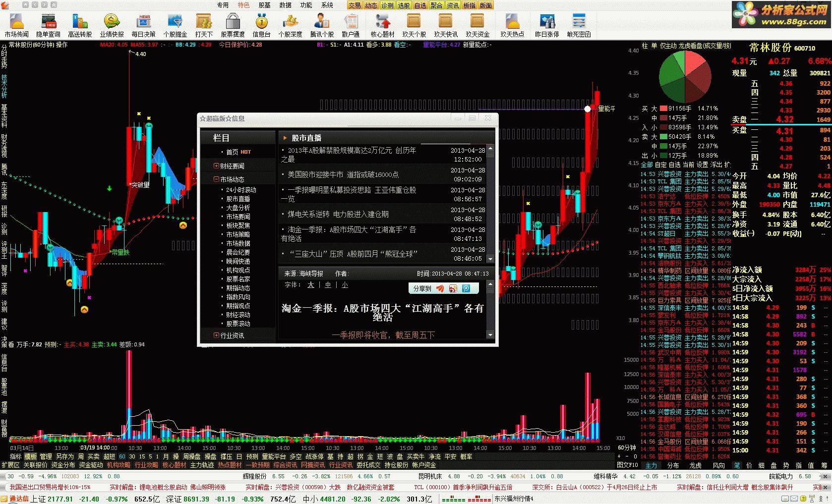Click the home icon in title bar
This screenshot has width=832, height=504.
point(26,5)
